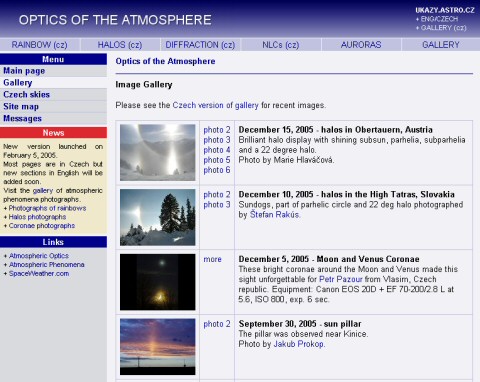This screenshot has height=382, width=480.
Task: Open the RAINBOW (cz) tab
Action: point(40,45)
